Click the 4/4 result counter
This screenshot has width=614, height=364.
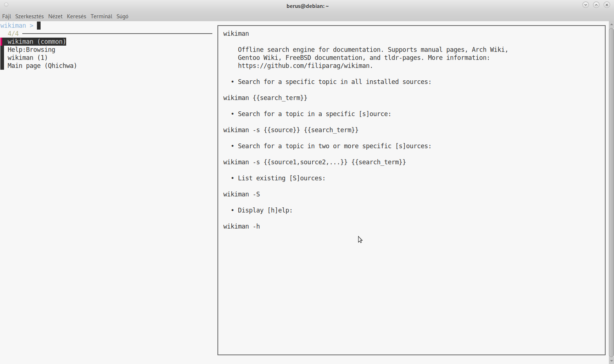click(x=13, y=34)
